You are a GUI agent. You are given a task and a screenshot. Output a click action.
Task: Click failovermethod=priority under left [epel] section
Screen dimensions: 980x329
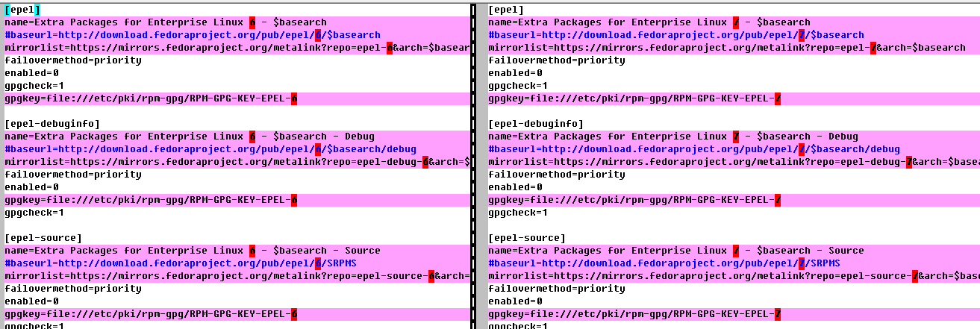click(x=73, y=60)
